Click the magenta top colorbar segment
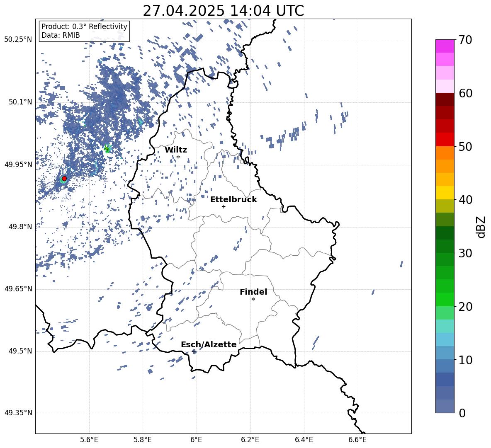This screenshot has height=448, width=491. coord(445,46)
